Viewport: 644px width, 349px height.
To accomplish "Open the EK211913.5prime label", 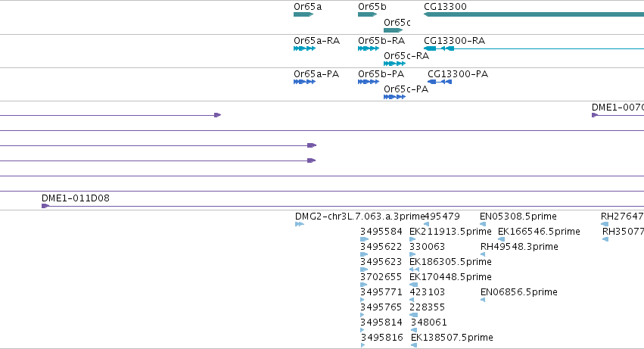I will pyautogui.click(x=450, y=232).
